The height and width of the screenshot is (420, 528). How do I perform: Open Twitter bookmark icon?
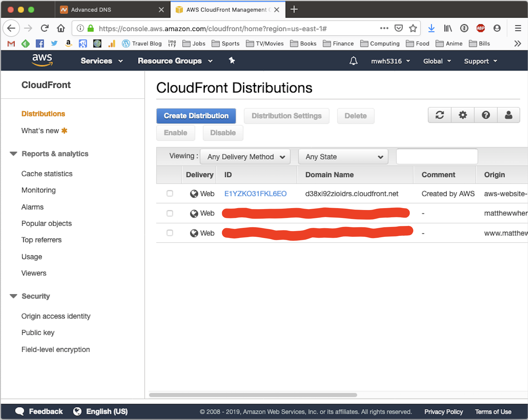(x=54, y=43)
